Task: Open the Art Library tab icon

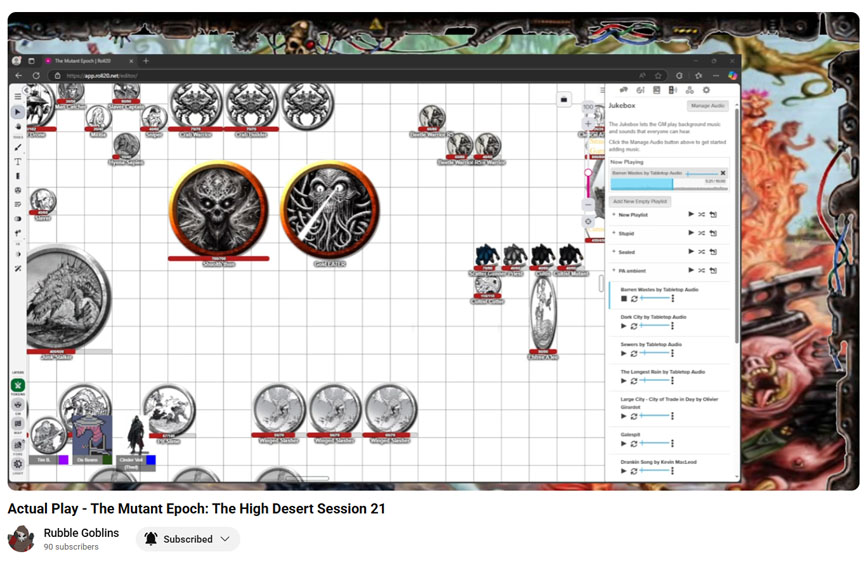Action: 640,90
